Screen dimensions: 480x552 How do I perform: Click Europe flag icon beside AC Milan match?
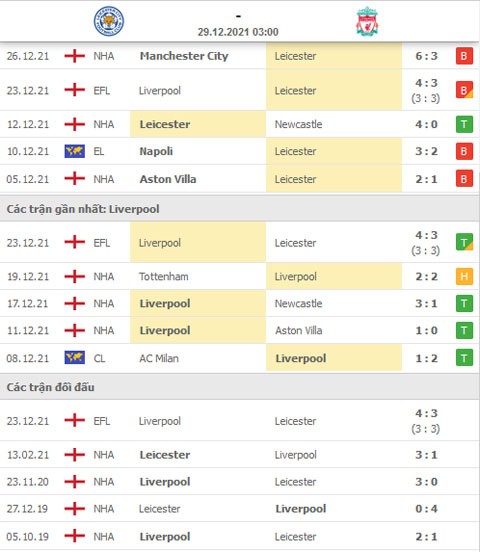[x=75, y=358]
